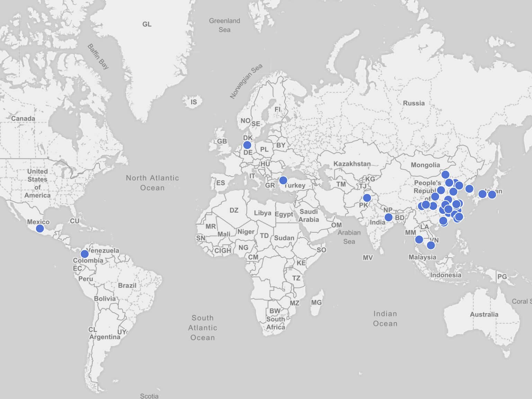532x399 pixels.
Task: Select the western marker of Japan's pair
Action: [482, 194]
